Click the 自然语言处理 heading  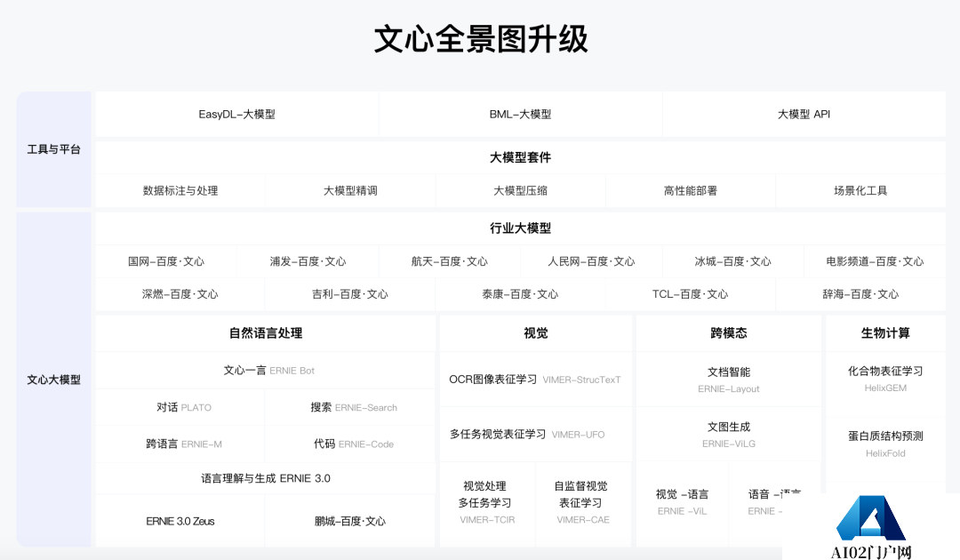[x=266, y=333]
